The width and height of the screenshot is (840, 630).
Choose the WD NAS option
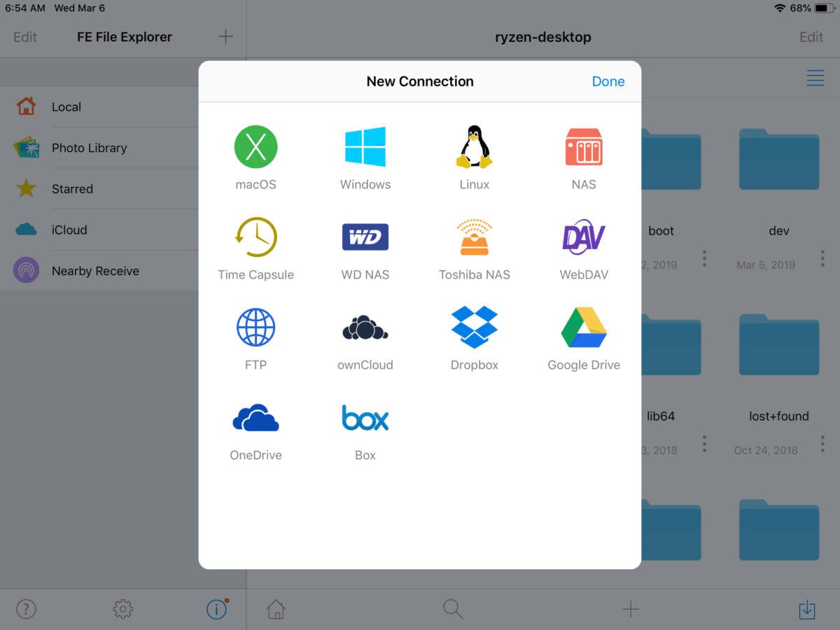click(365, 248)
